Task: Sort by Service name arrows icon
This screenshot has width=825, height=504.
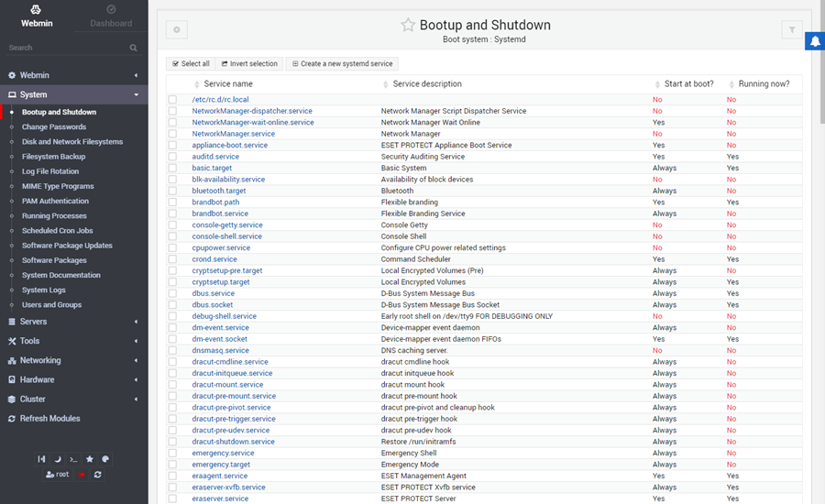Action: (197, 84)
